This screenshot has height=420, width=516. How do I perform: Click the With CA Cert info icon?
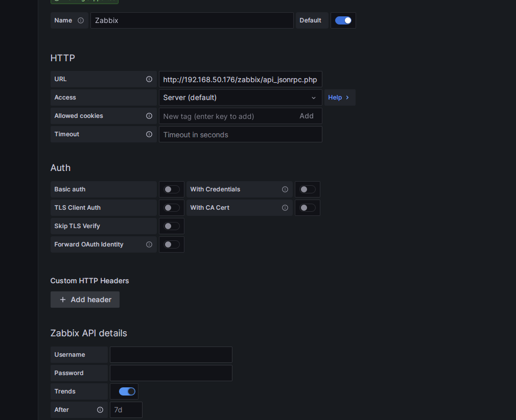285,208
